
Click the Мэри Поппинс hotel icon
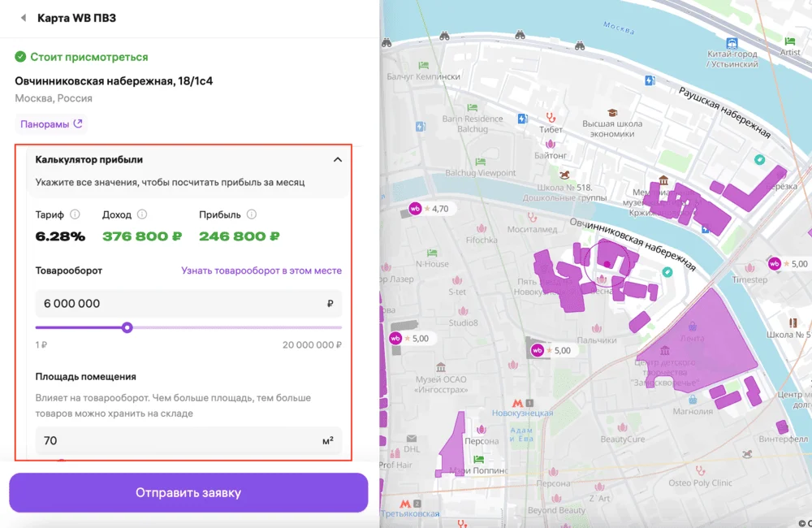[478, 459]
